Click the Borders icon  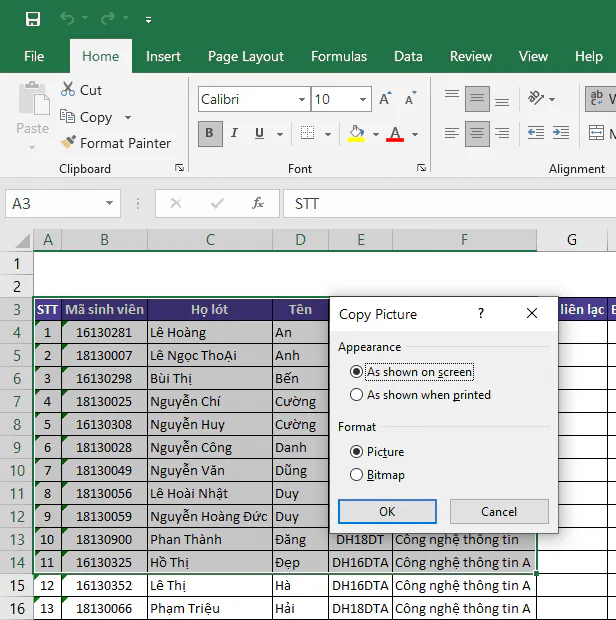pyautogui.click(x=307, y=133)
